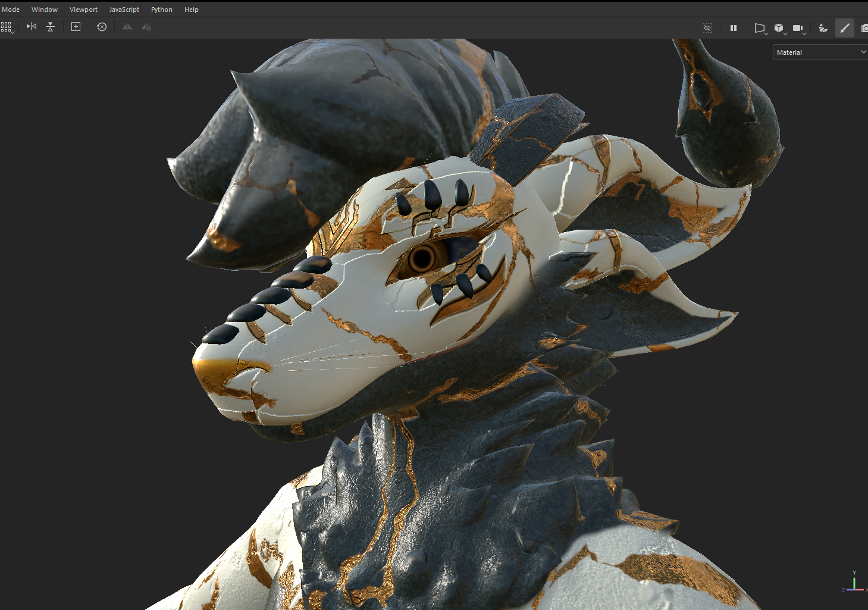Open the Window menu
The height and width of the screenshot is (610, 868).
(45, 10)
